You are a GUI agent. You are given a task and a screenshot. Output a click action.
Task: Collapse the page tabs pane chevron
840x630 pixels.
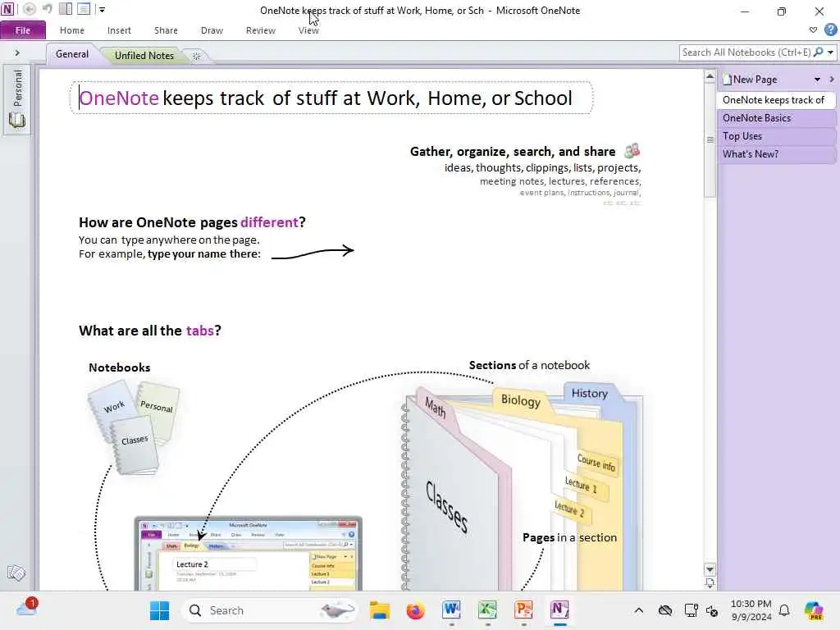point(832,80)
